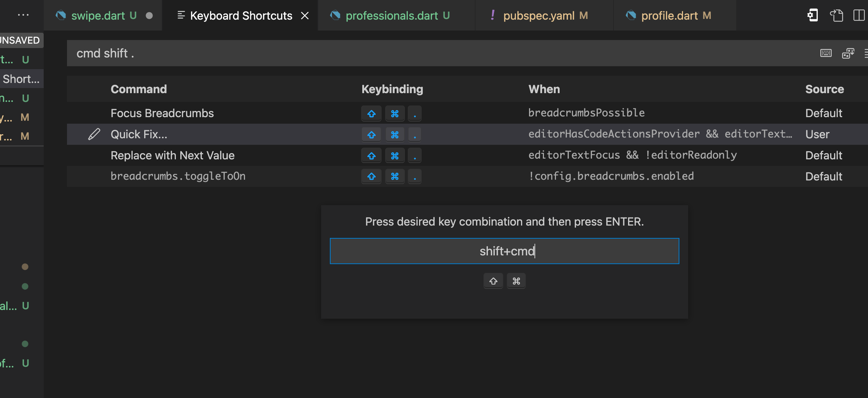Click the Keybinding column header
This screenshot has height=398, width=868.
click(x=392, y=89)
